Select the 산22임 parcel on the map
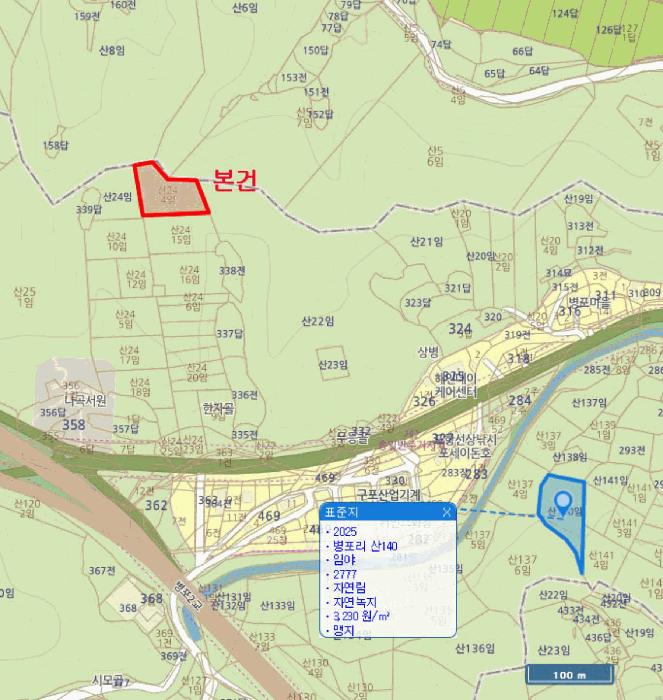 click(317, 321)
